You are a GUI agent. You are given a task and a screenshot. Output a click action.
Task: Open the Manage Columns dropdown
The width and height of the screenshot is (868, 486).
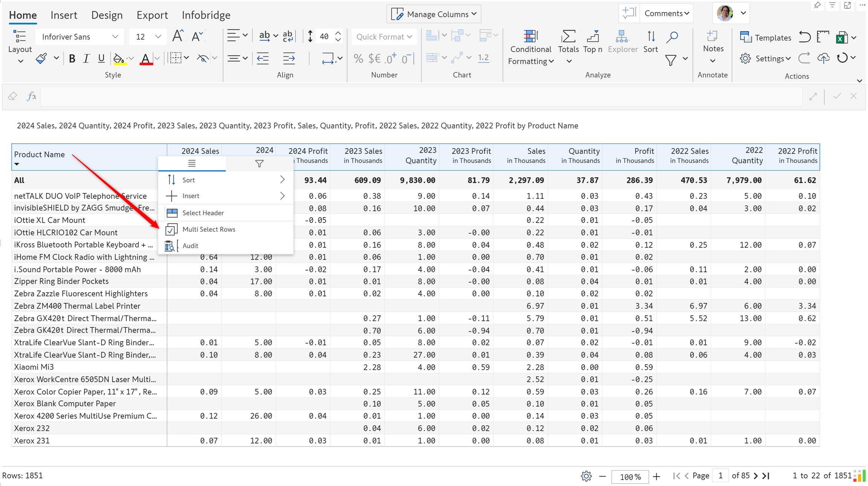pyautogui.click(x=434, y=14)
